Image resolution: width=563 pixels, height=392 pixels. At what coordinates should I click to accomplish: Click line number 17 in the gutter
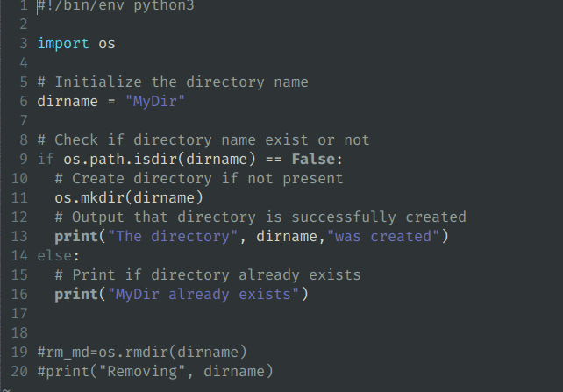[19, 313]
